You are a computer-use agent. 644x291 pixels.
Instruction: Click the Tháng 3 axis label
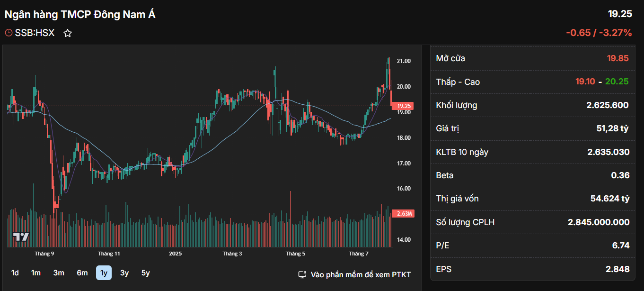click(x=232, y=254)
